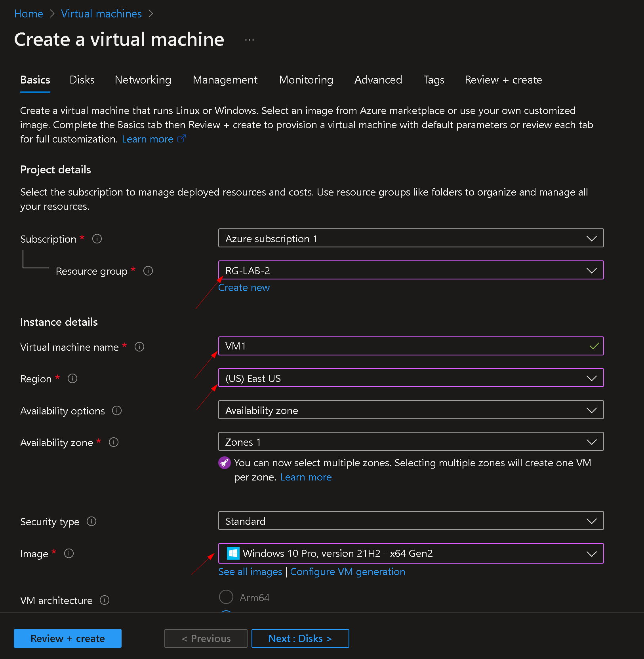Click the Virtual machine name VM1 field

click(411, 346)
